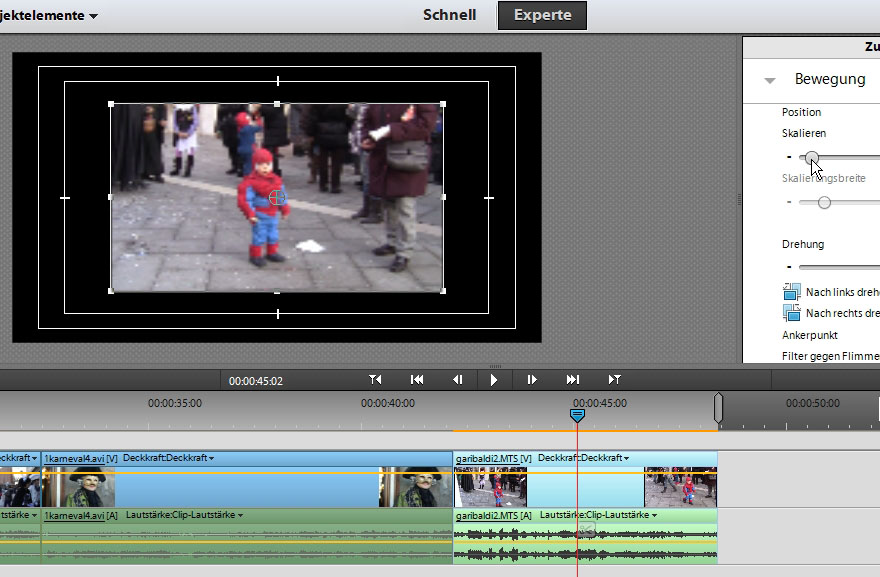Screen dimensions: 880x577
Task: Click the current timecode 00:00:45:02 field
Action: coord(255,381)
